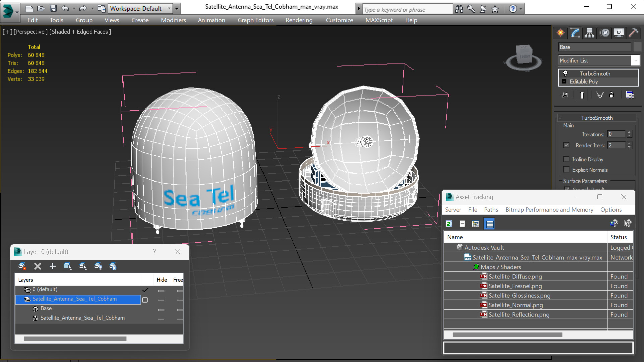Viewport: 644px width, 362px height.
Task: Open the Redo history dropdown arrow
Action: click(x=92, y=8)
